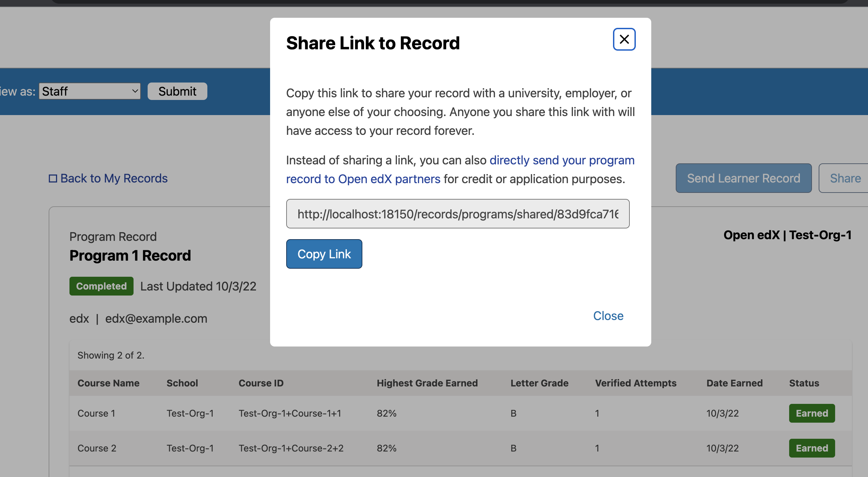Open the directly send program record link
Image resolution: width=868 pixels, height=477 pixels.
[561, 160]
